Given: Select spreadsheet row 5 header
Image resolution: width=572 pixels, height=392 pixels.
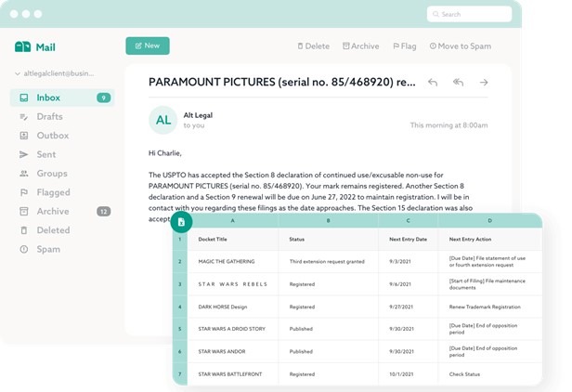Looking at the screenshot, I should pyautogui.click(x=180, y=329).
